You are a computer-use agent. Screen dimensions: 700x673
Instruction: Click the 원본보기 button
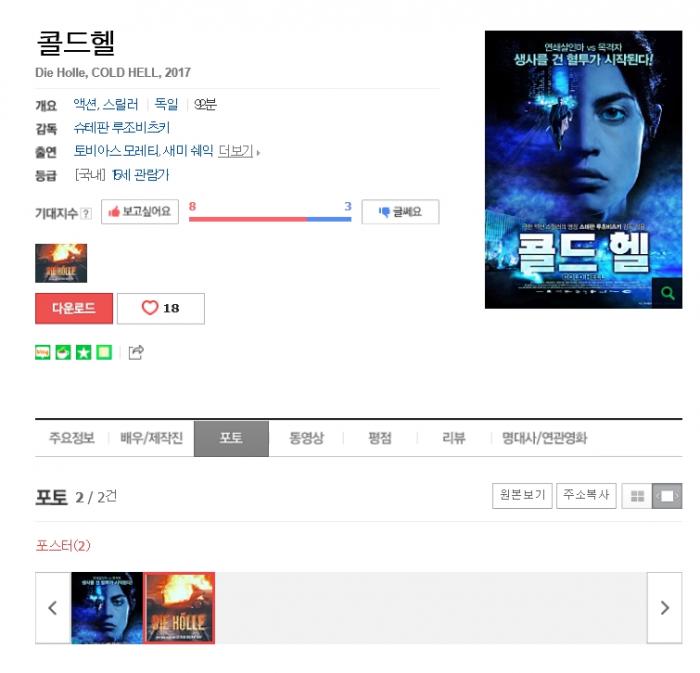[522, 496]
